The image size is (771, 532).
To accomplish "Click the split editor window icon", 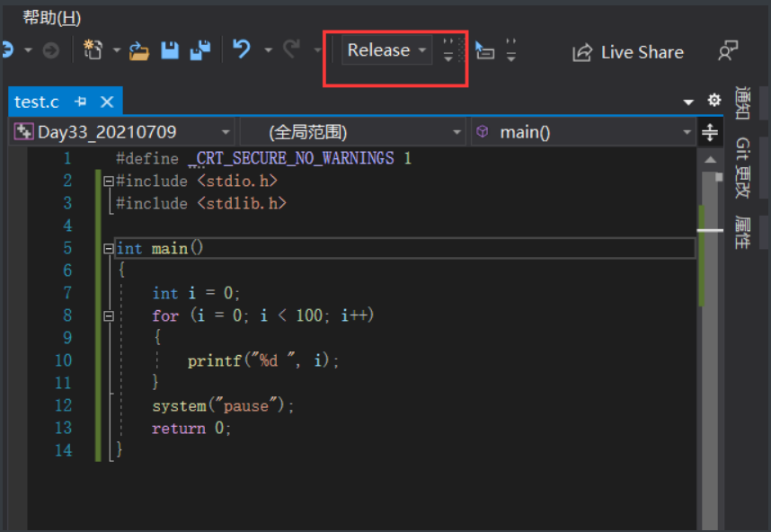I will (710, 132).
